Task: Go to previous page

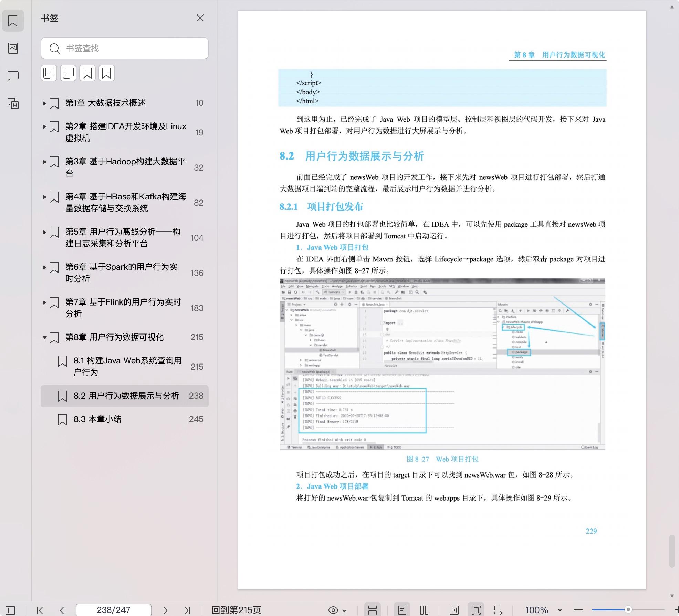Action: tap(62, 610)
